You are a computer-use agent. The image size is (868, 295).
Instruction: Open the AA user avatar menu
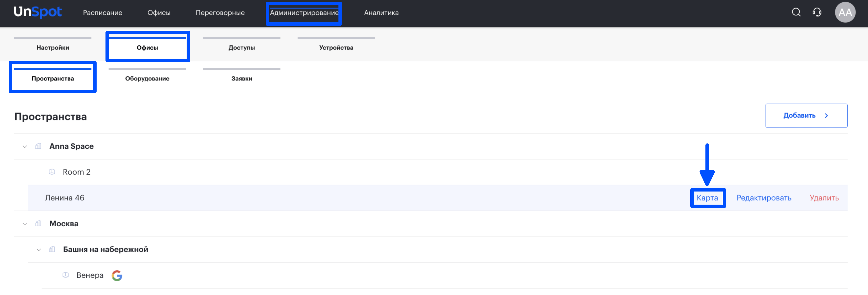(x=845, y=13)
